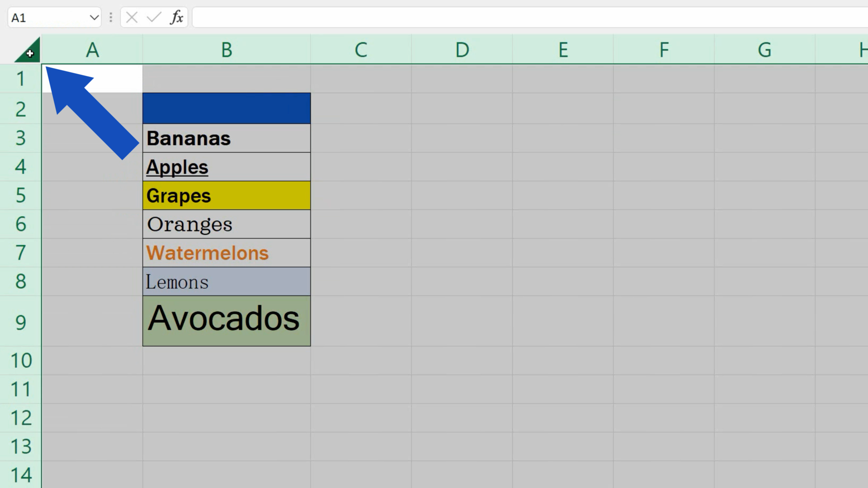Select column header D

tap(462, 50)
